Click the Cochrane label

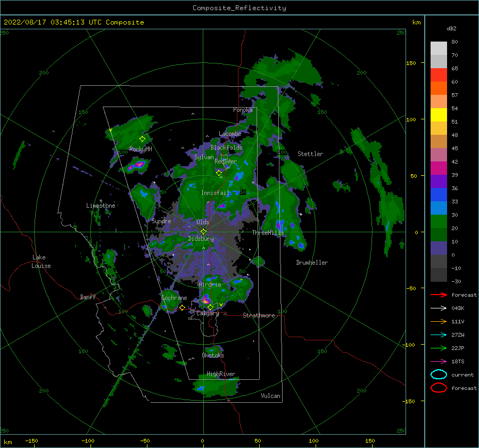click(x=174, y=298)
